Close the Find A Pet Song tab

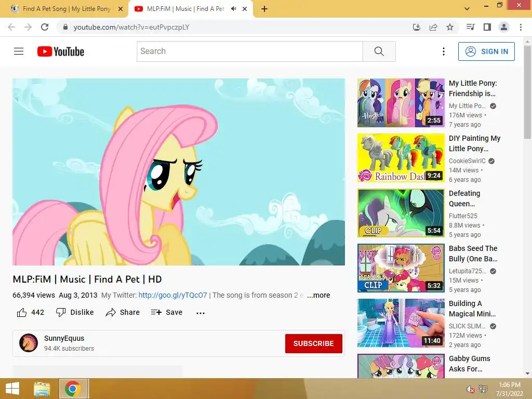pos(121,9)
